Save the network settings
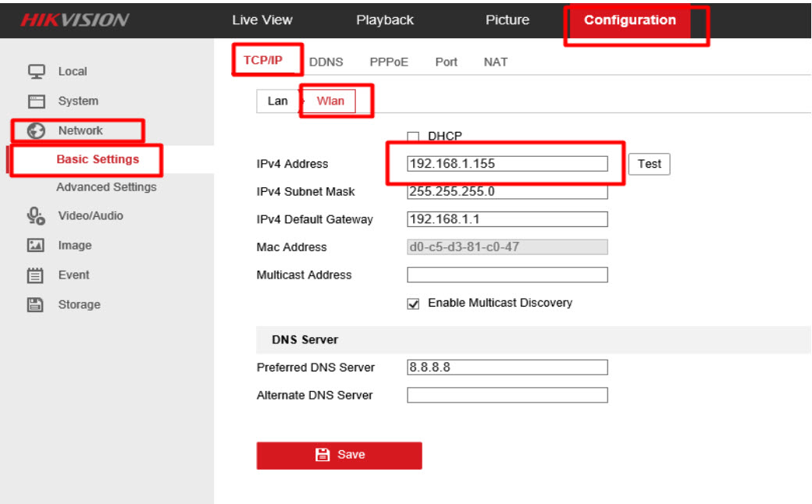812x504 pixels. click(339, 455)
